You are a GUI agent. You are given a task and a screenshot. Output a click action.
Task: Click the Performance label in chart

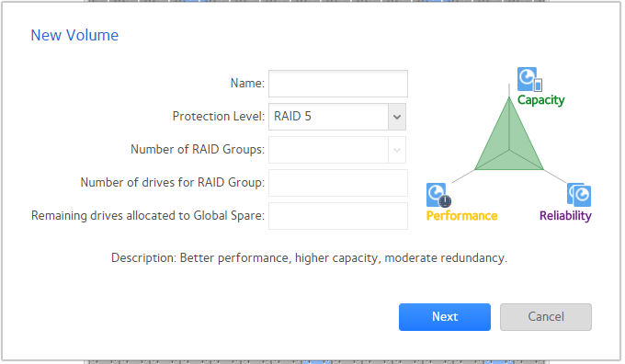461,216
